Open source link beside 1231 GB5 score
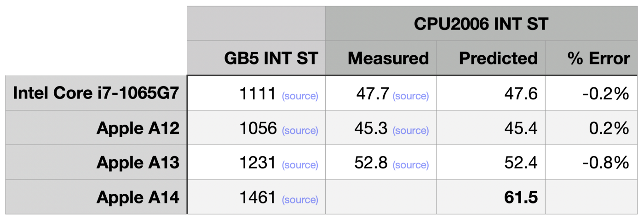Viewport: 644px width, 220px height. (299, 165)
